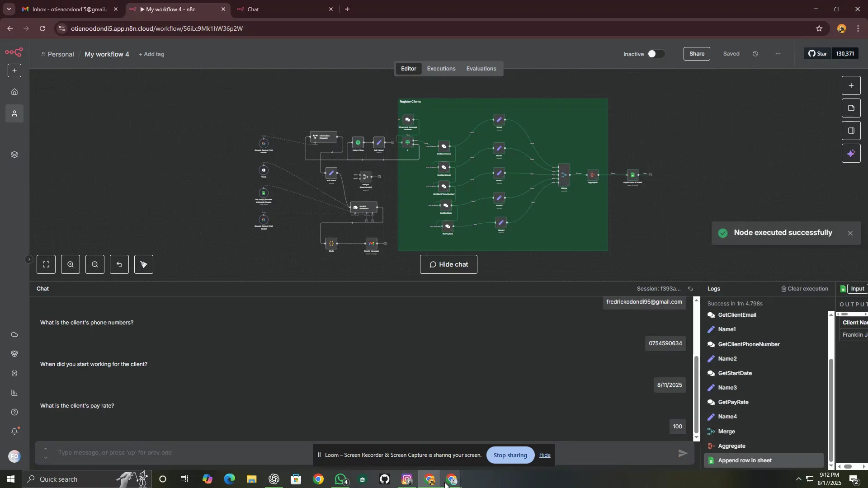Click the notifications bell in the sidebar
868x488 pixels.
15,432
